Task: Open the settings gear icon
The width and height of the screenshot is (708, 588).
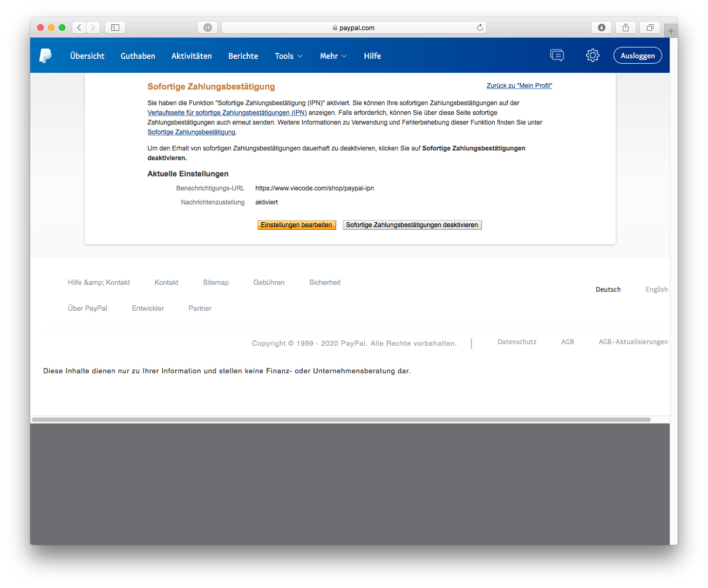Action: [593, 55]
